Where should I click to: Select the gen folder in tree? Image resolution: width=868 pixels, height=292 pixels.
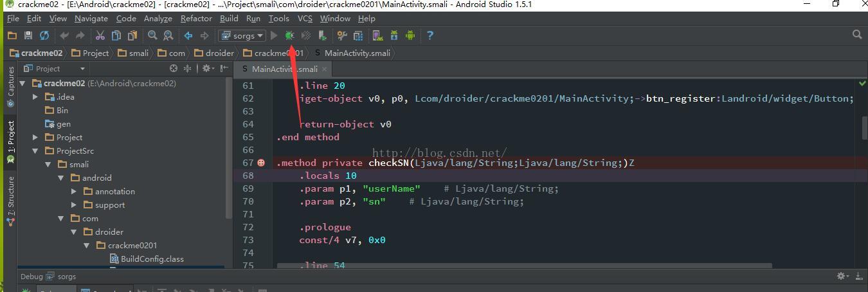(57, 123)
